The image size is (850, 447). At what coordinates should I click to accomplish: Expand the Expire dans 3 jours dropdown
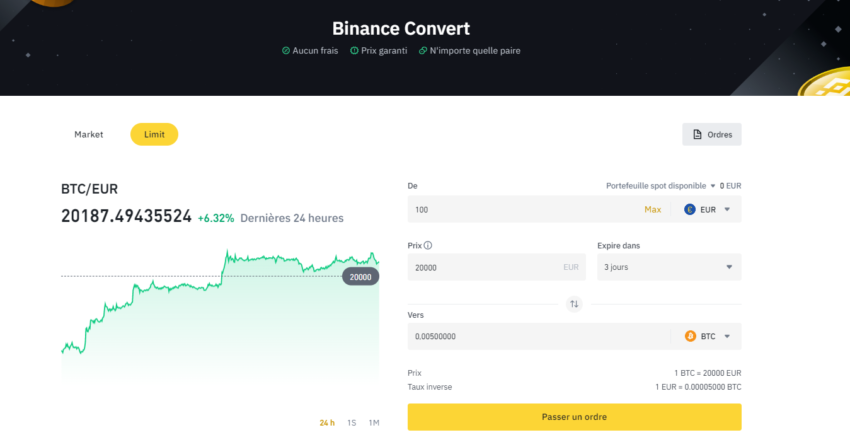tap(669, 267)
